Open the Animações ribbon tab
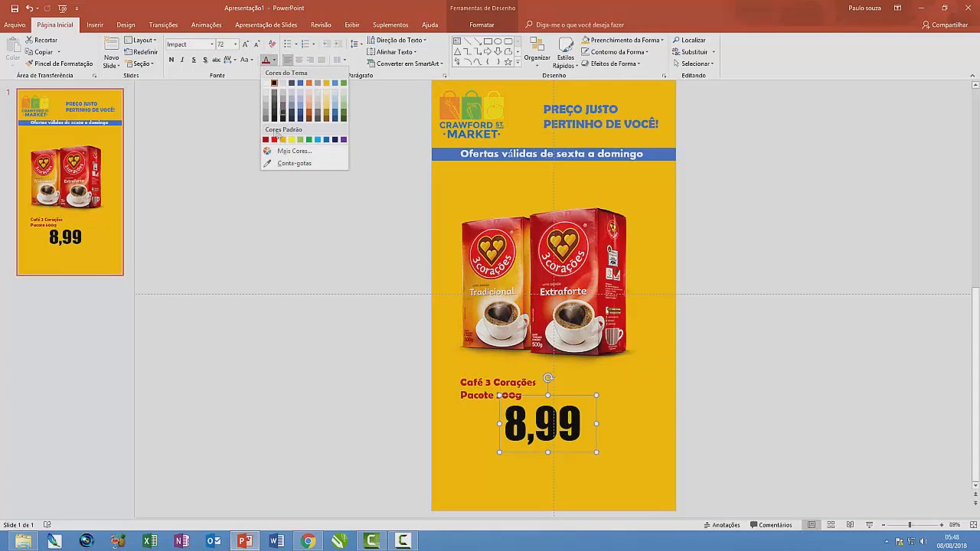The image size is (980, 551). click(x=206, y=24)
